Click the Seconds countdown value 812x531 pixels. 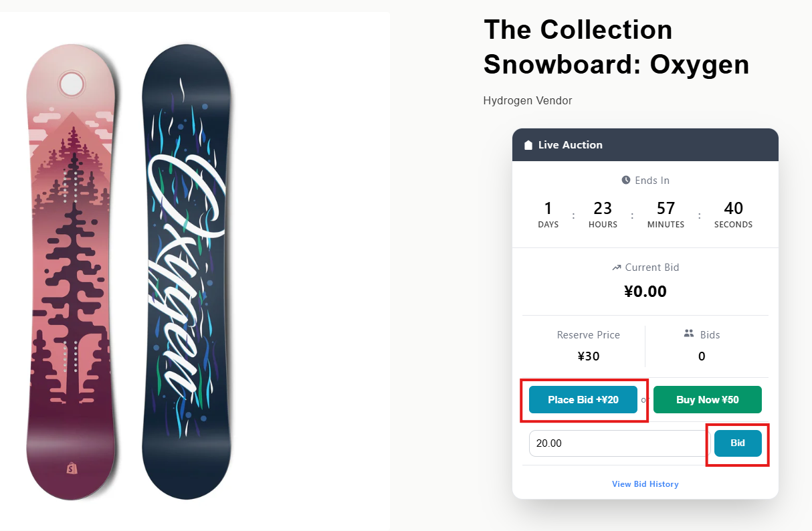tap(733, 208)
